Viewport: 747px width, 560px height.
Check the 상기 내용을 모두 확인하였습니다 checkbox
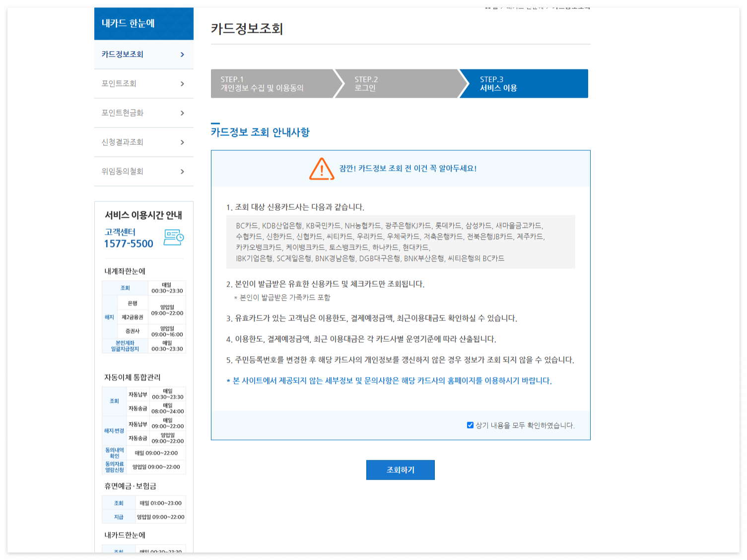pos(470,425)
